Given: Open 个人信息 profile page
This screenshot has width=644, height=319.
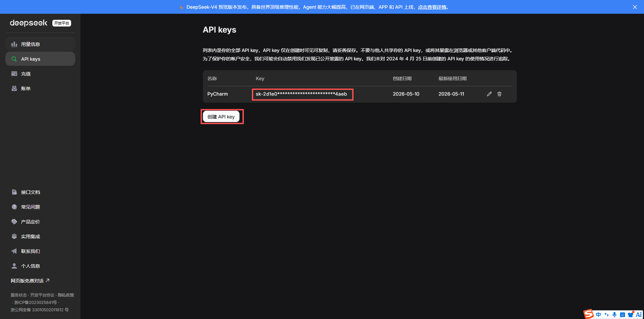Looking at the screenshot, I should (x=40, y=266).
